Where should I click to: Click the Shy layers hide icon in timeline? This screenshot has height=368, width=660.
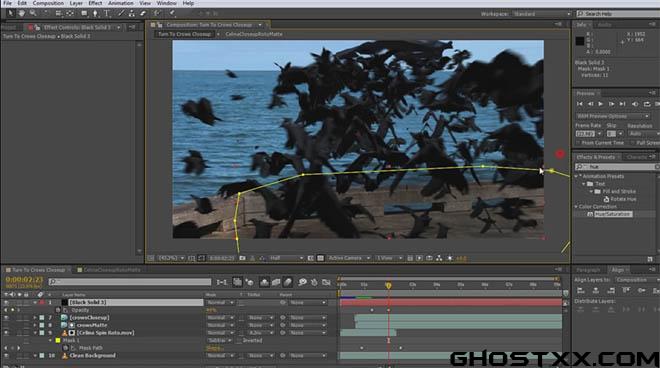(264, 282)
